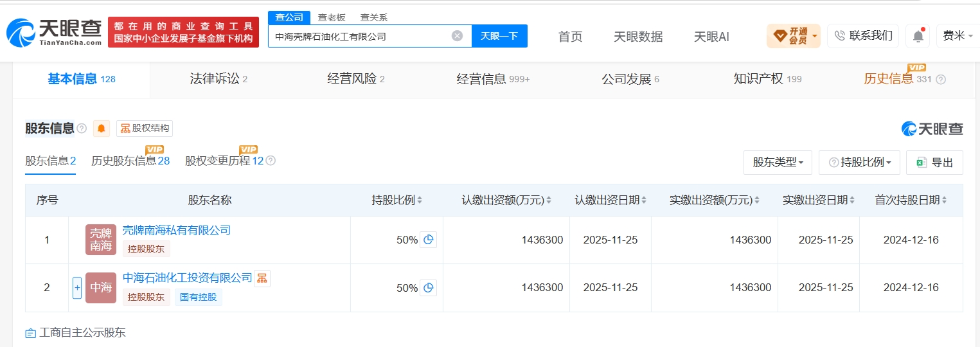Open equity structure icon after 中海石油化工投资有限公司
Image resolution: width=980 pixels, height=347 pixels.
[x=262, y=278]
